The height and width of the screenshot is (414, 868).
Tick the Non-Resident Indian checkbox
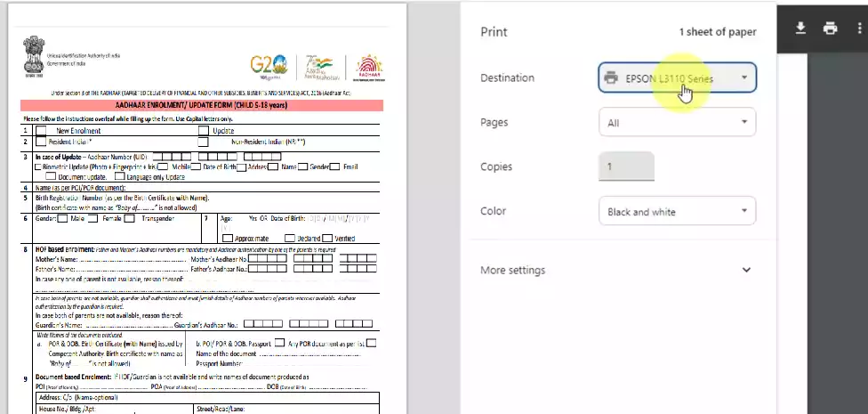pyautogui.click(x=203, y=142)
